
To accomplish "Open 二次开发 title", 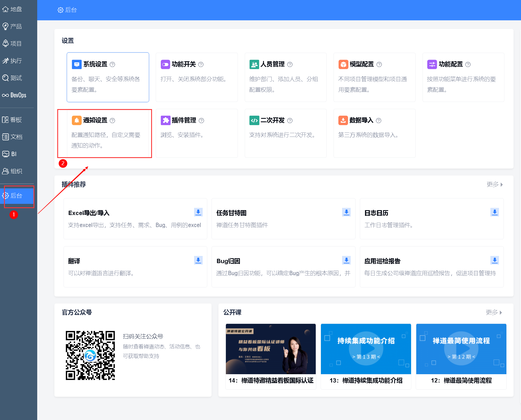I will click(x=273, y=121).
